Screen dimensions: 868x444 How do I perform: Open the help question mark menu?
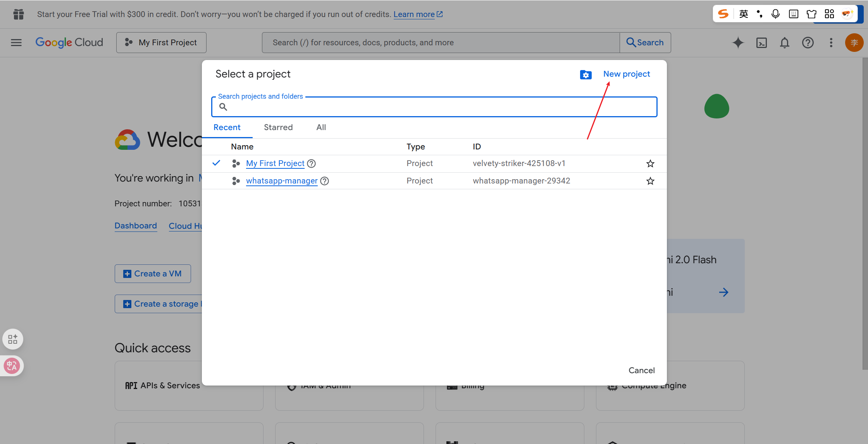pyautogui.click(x=808, y=43)
